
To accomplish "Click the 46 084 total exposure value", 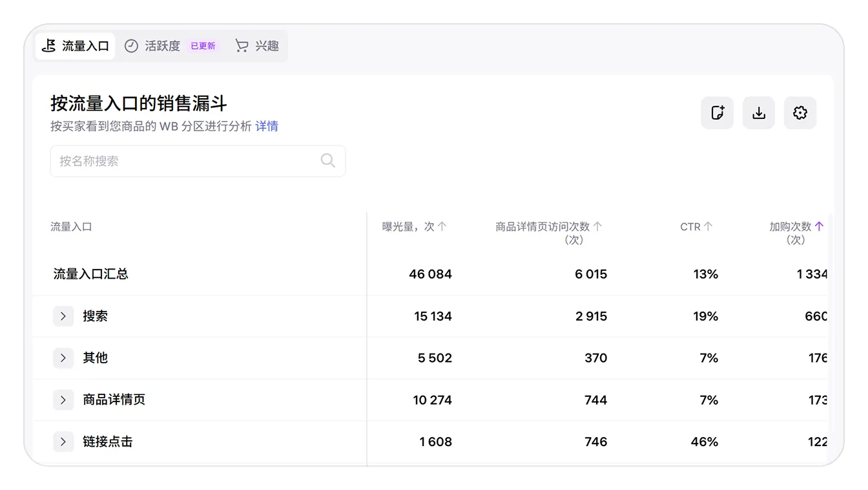I will (431, 274).
